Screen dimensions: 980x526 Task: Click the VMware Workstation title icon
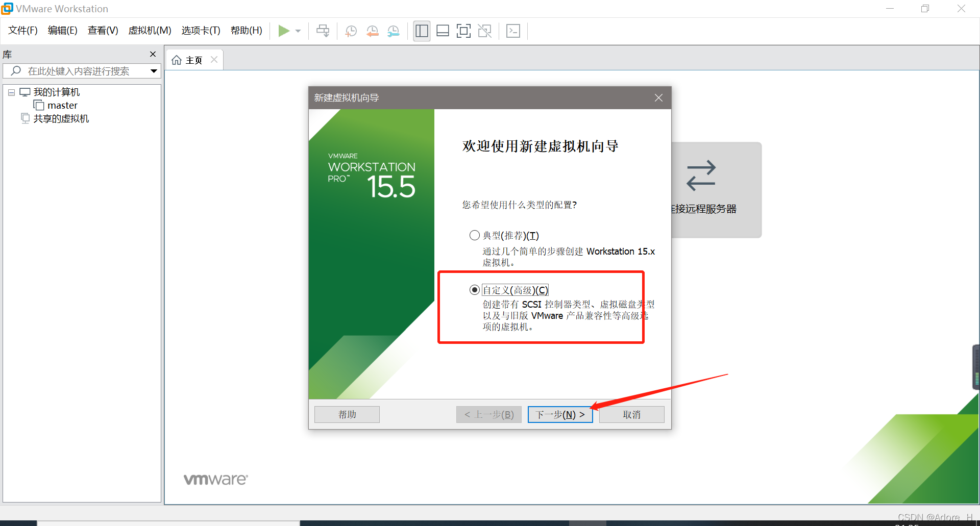tap(7, 9)
